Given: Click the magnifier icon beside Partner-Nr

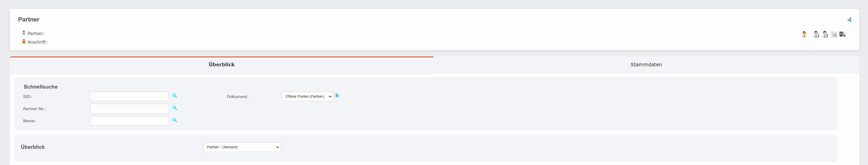Looking at the screenshot, I should tap(174, 108).
